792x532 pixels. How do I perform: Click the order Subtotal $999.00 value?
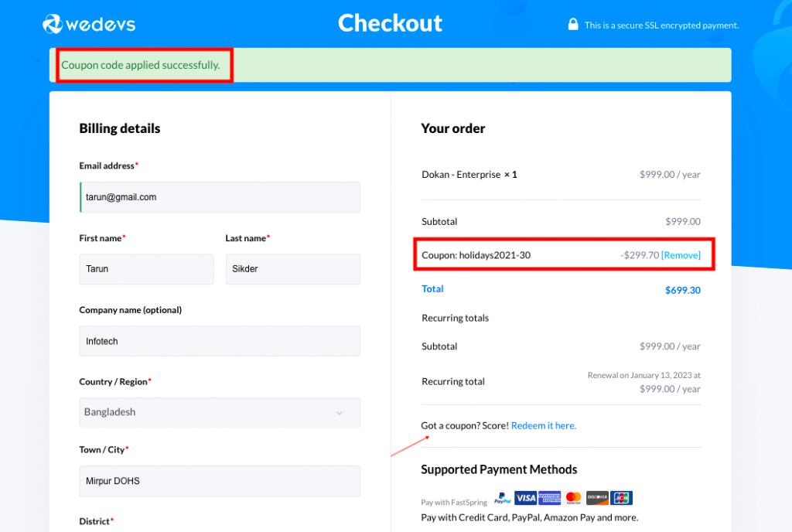coord(682,222)
